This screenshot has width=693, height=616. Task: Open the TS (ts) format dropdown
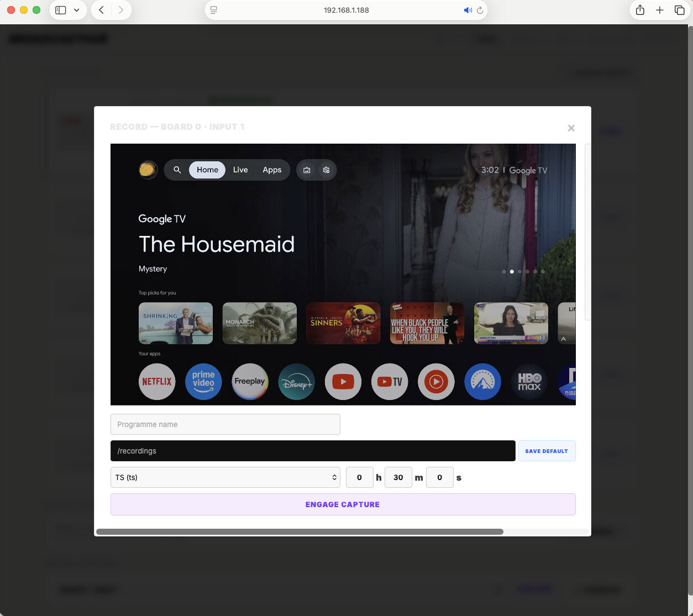(225, 477)
